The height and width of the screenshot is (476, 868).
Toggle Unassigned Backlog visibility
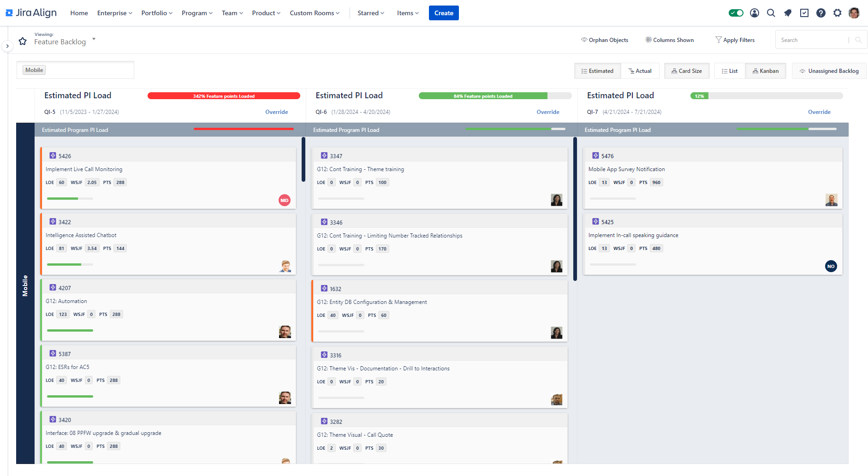click(829, 71)
